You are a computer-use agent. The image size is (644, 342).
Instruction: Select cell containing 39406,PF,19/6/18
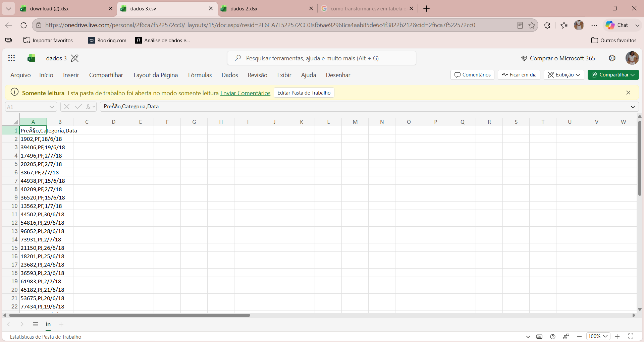click(33, 147)
